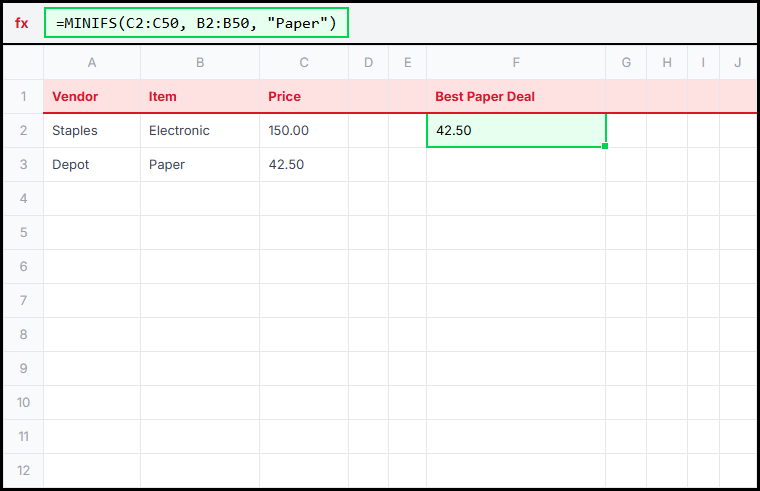Click the Best Paper Deal cell
The width and height of the screenshot is (760, 491).
[516, 97]
